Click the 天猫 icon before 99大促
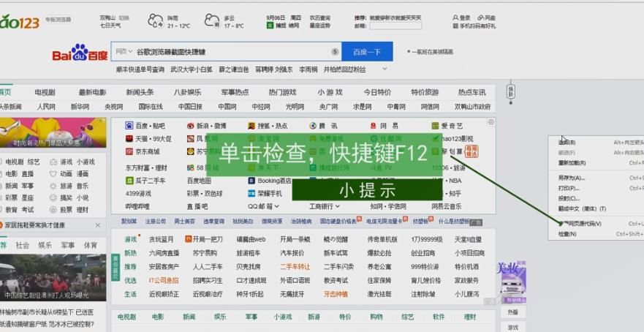The width and height of the screenshot is (644, 332). pos(129,139)
